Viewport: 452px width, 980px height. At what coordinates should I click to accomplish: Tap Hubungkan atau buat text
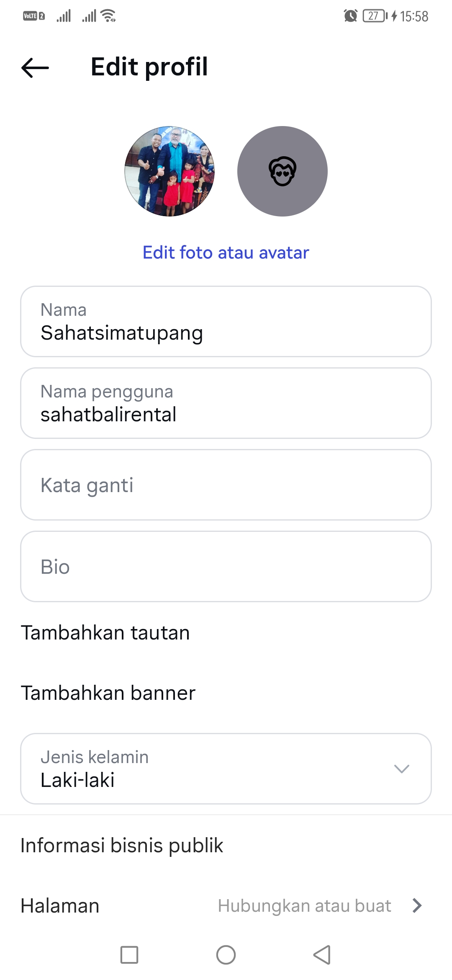click(304, 905)
